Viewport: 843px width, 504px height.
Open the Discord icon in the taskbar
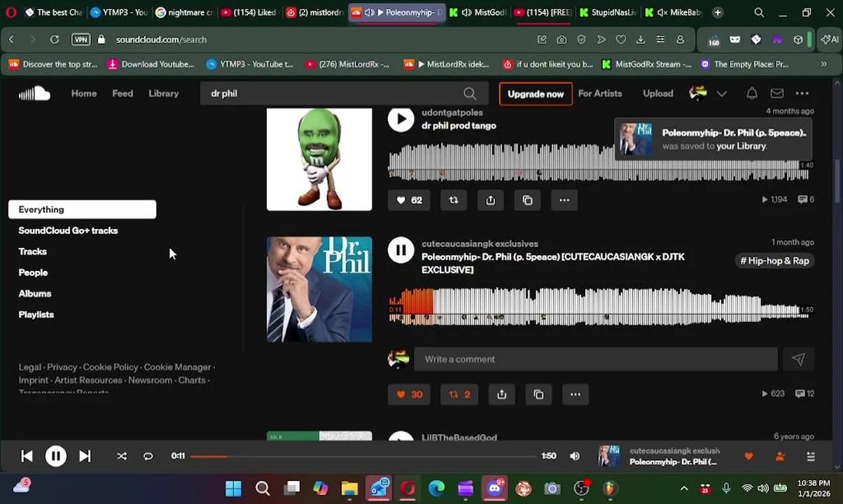click(495, 489)
